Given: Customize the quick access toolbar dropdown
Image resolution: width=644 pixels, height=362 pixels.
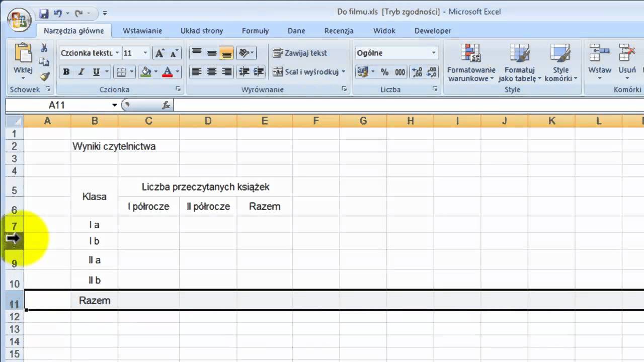Looking at the screenshot, I should pyautogui.click(x=105, y=14).
